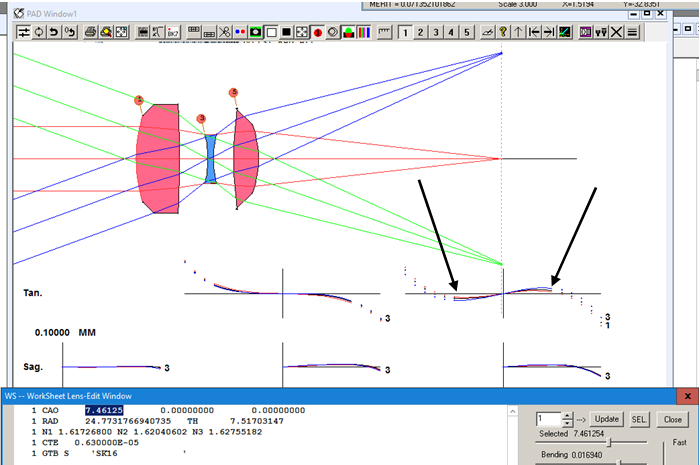Click the highlighted CAO value 7.46125
700x465 pixels.
tap(104, 410)
